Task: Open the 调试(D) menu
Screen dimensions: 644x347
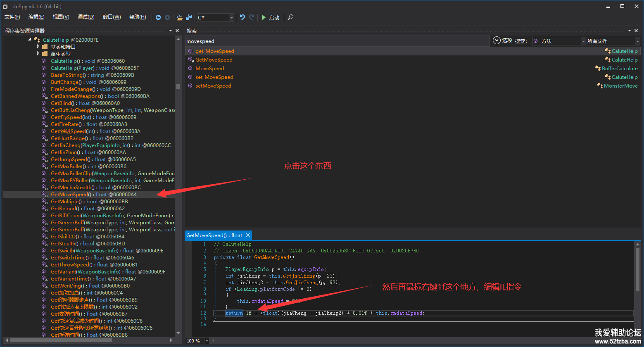Action: pos(86,17)
